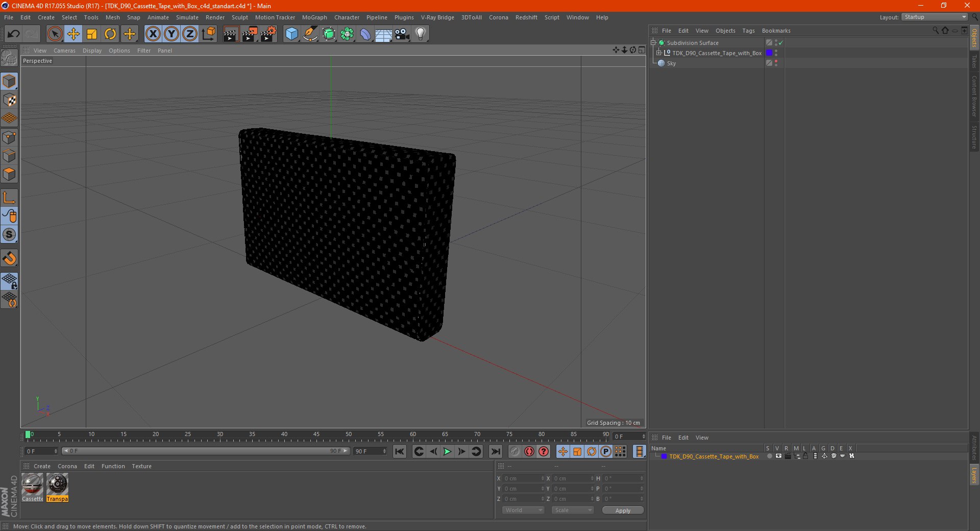The image size is (980, 531).
Task: Select the Live Selection tool
Action: (55, 34)
